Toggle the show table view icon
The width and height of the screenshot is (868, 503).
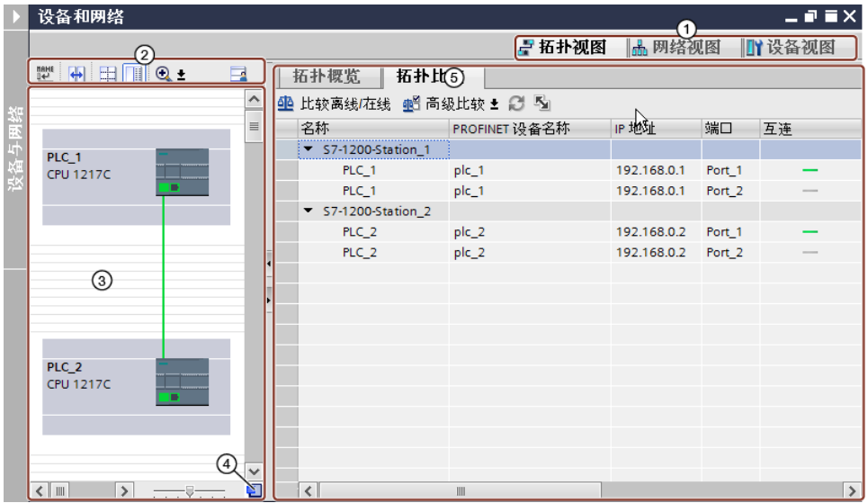134,74
